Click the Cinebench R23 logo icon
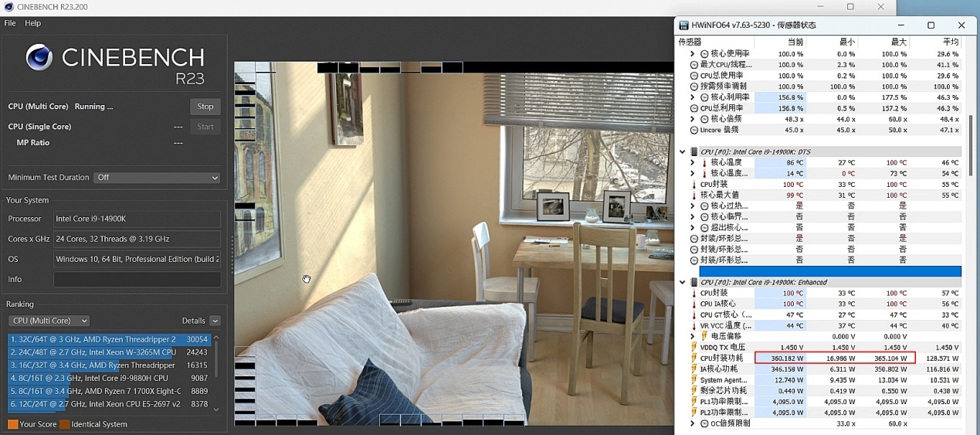 click(39, 57)
